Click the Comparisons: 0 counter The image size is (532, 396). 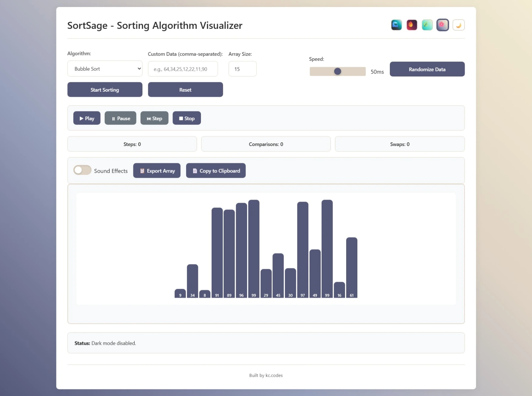click(266, 144)
